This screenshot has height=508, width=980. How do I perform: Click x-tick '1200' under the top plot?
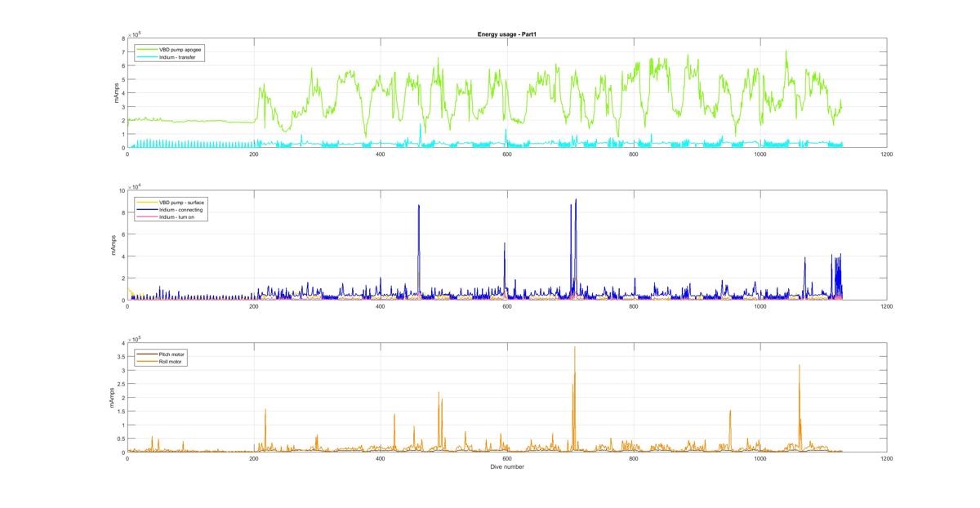pos(887,154)
